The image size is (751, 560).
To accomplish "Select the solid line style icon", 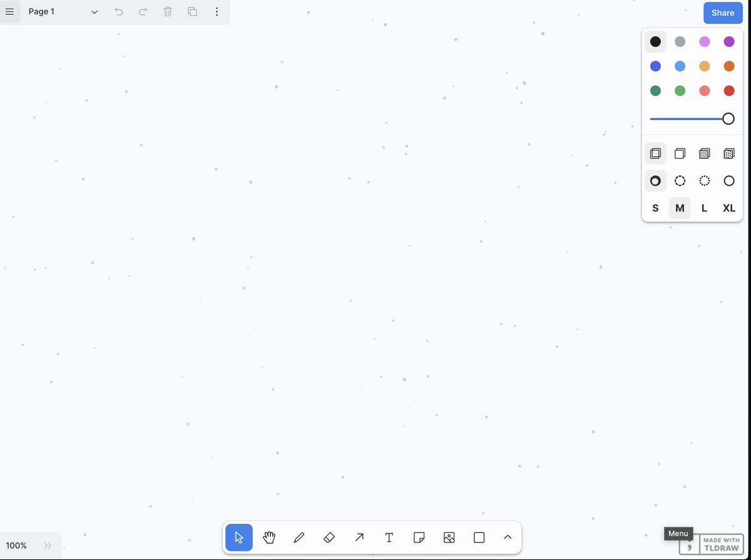I will [729, 181].
